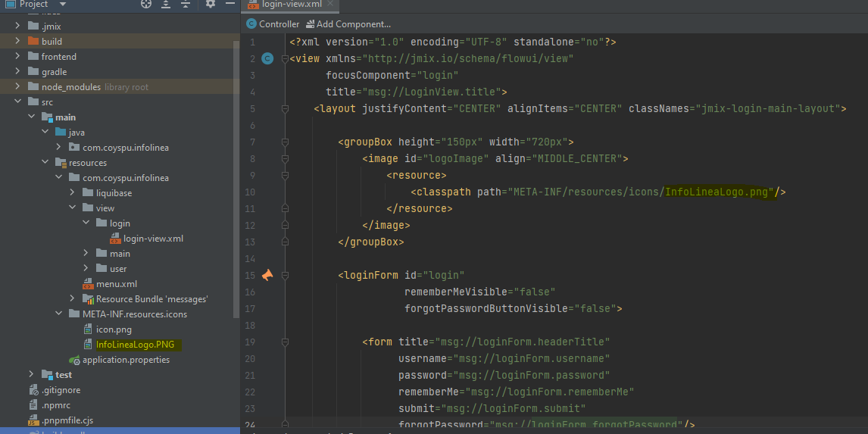Click the Select Opened File target icon
Viewport: 868px width, 434px height.
(x=146, y=4)
